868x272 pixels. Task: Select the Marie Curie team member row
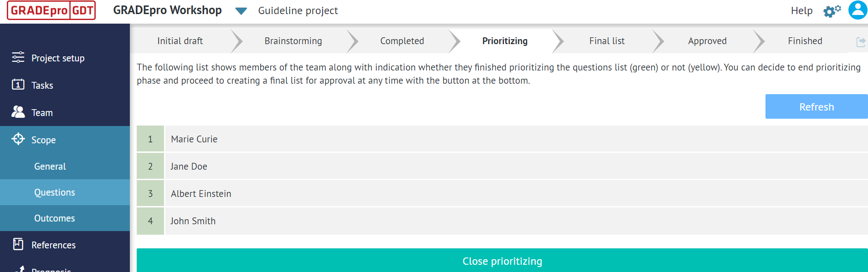[x=194, y=139]
